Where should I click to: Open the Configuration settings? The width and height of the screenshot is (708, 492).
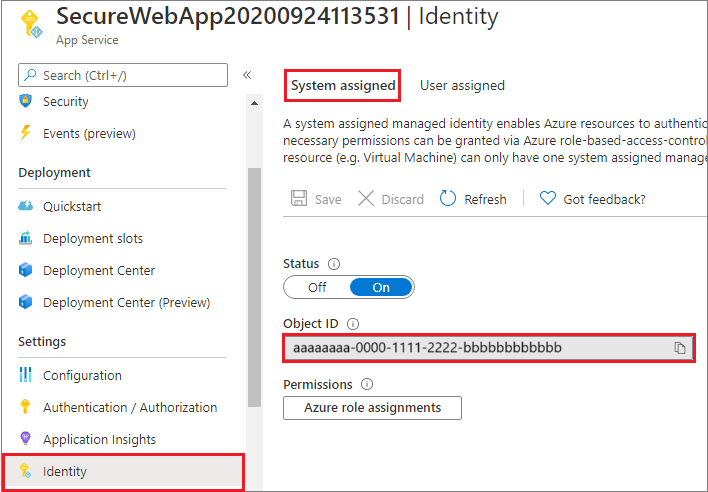(82, 376)
